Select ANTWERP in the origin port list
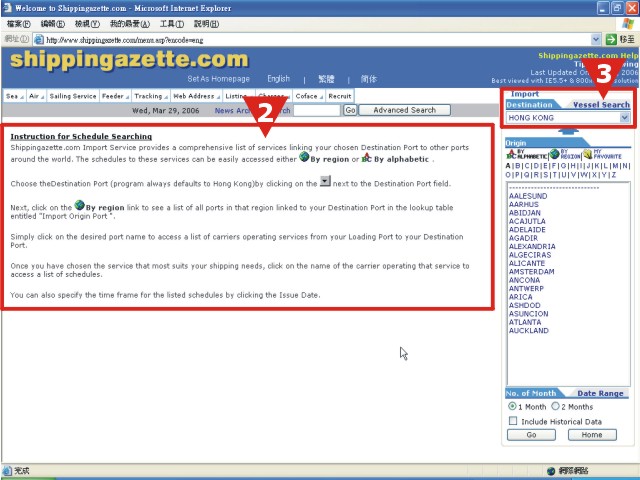Screen dimensions: 640x480 click(526, 288)
